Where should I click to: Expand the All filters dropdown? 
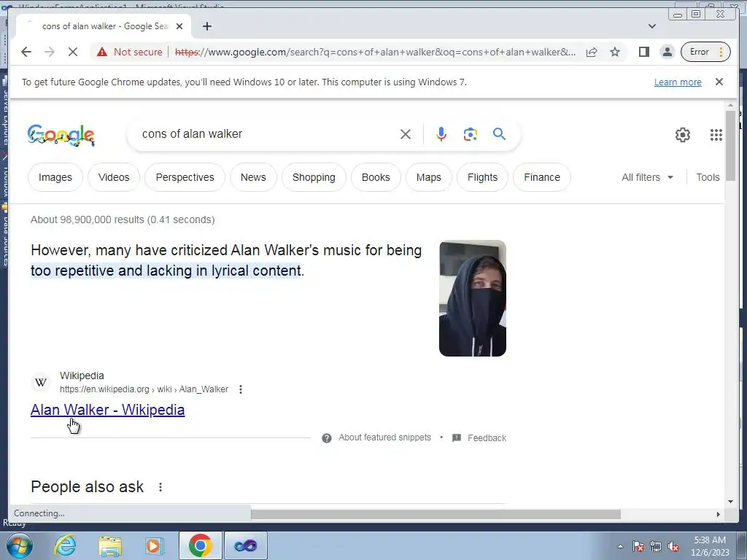tap(648, 177)
